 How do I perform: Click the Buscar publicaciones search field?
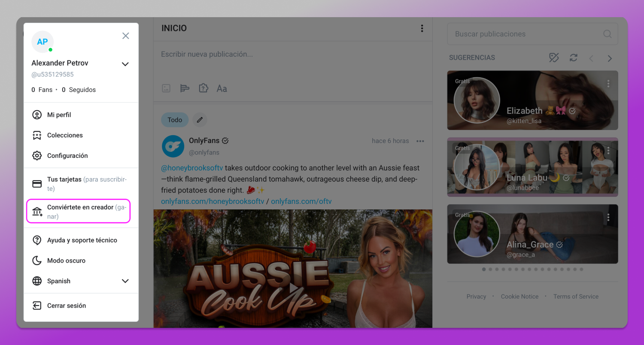click(x=532, y=34)
